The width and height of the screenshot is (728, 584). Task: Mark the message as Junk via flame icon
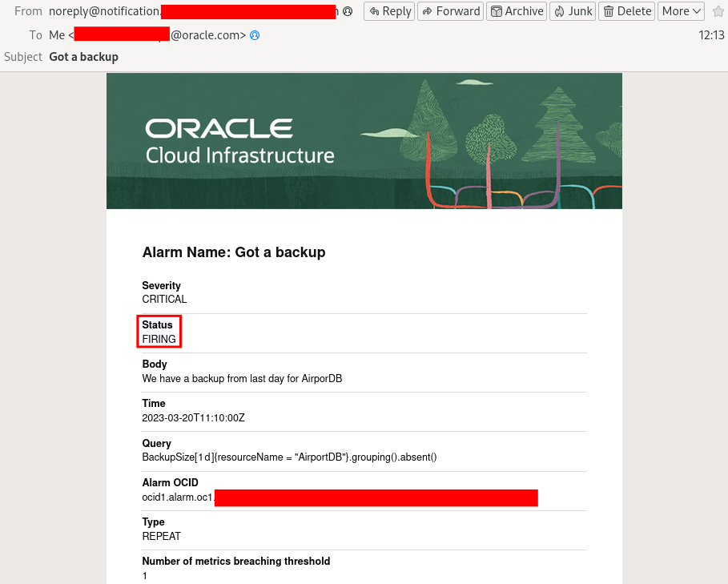coord(558,11)
